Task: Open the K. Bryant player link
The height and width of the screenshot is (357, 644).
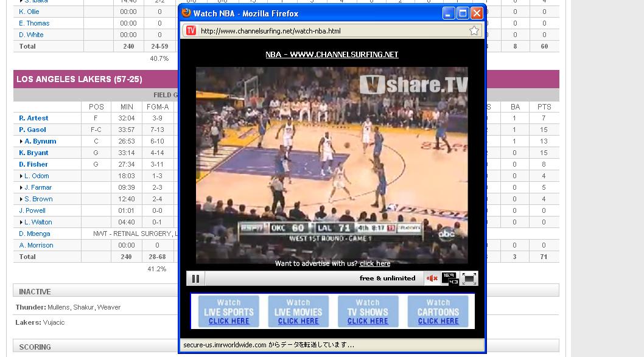Action: pyautogui.click(x=33, y=153)
